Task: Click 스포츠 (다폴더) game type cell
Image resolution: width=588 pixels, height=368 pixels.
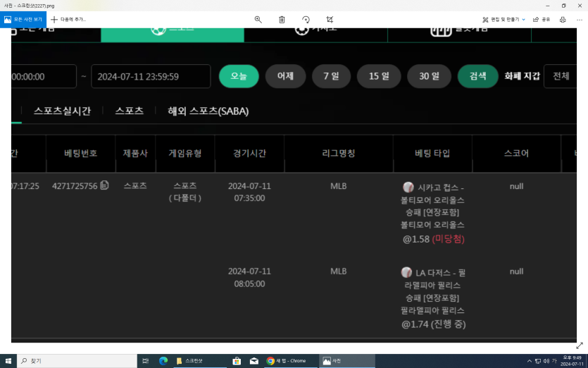Action: [185, 192]
